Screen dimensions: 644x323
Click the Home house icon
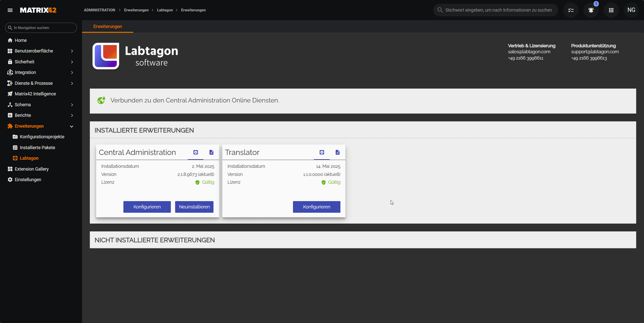coord(10,40)
